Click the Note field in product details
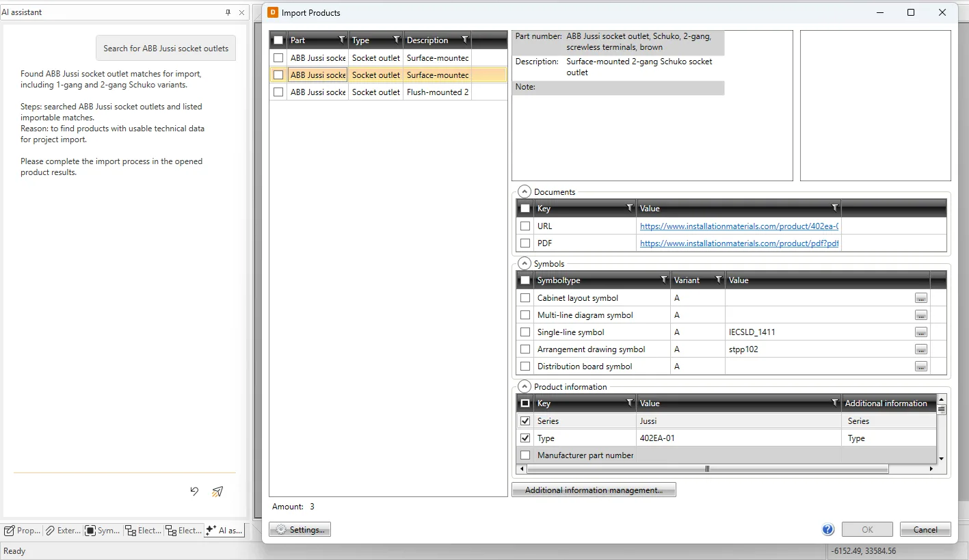 click(x=618, y=88)
